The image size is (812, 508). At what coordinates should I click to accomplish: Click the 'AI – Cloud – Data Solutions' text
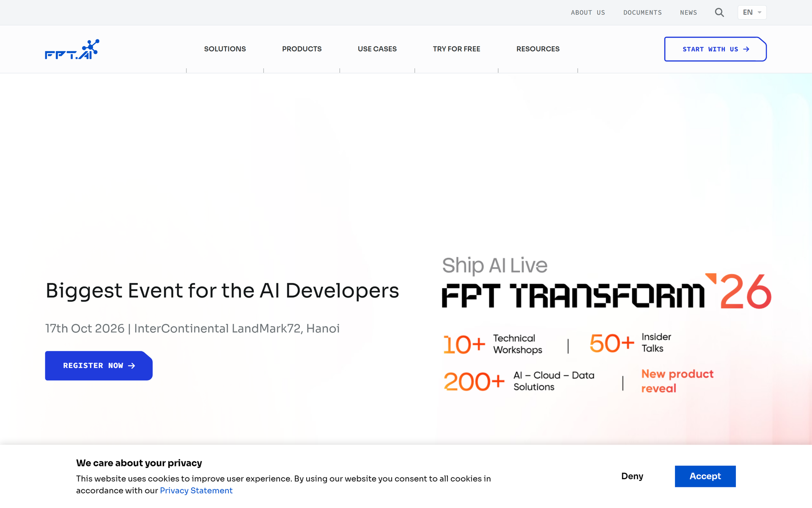coord(554,381)
